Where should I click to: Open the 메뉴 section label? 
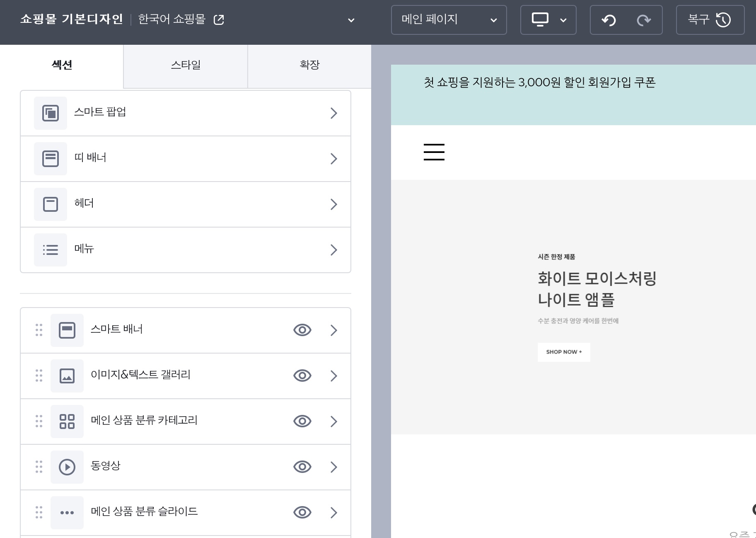(x=84, y=249)
